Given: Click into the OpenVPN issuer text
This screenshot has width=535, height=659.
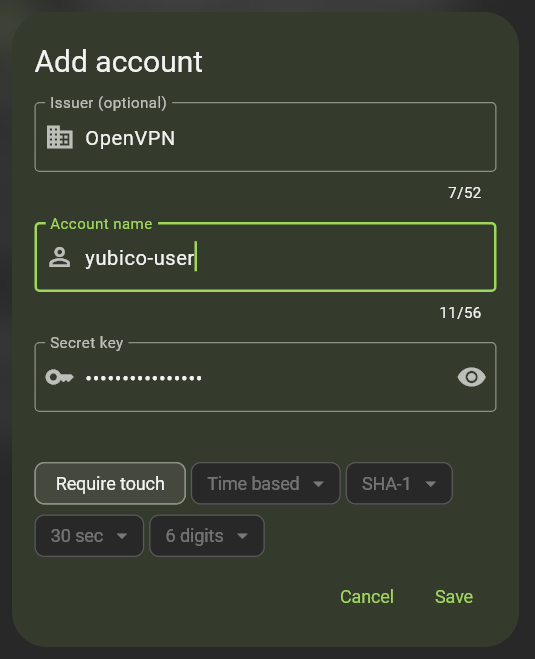Looking at the screenshot, I should tap(130, 138).
